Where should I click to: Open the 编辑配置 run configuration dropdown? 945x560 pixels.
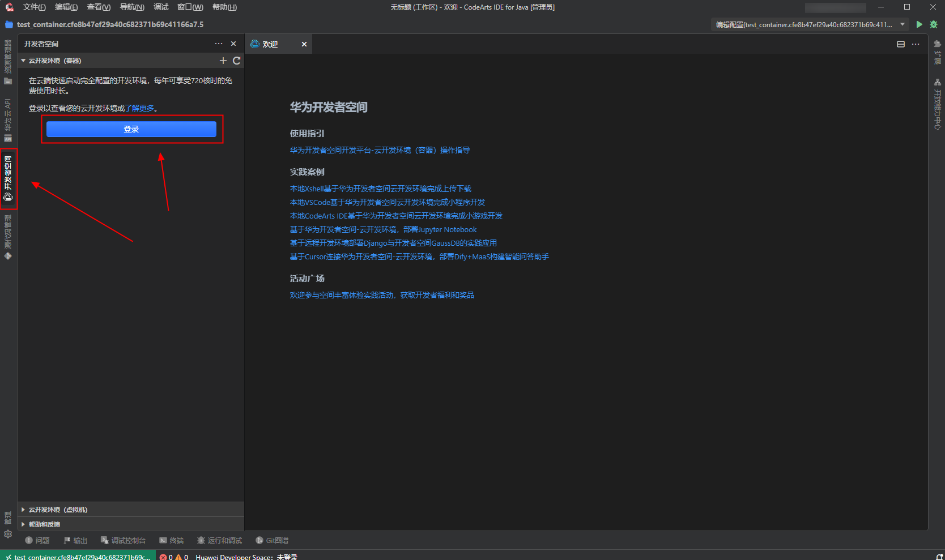tap(809, 24)
